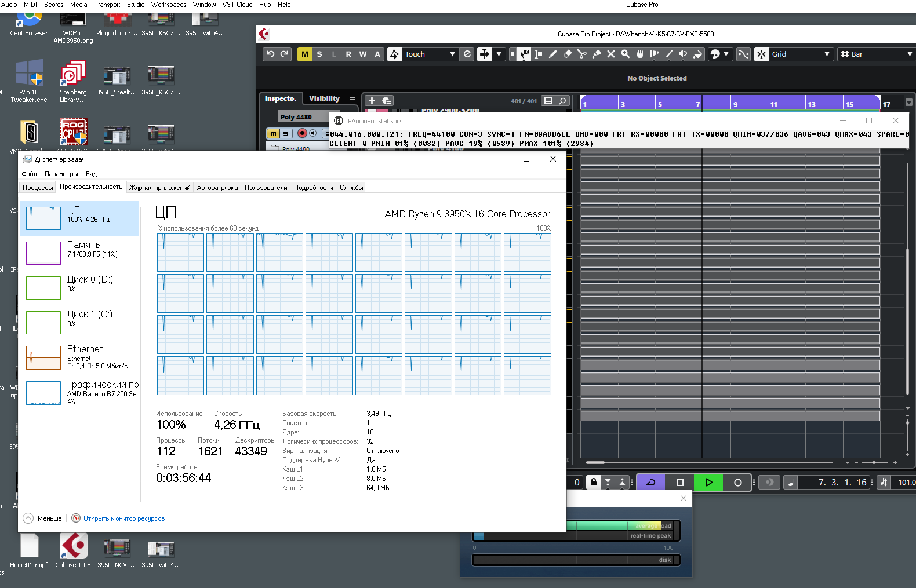The width and height of the screenshot is (916, 588).
Task: Open the Touch automation mode dropdown
Action: click(x=430, y=54)
